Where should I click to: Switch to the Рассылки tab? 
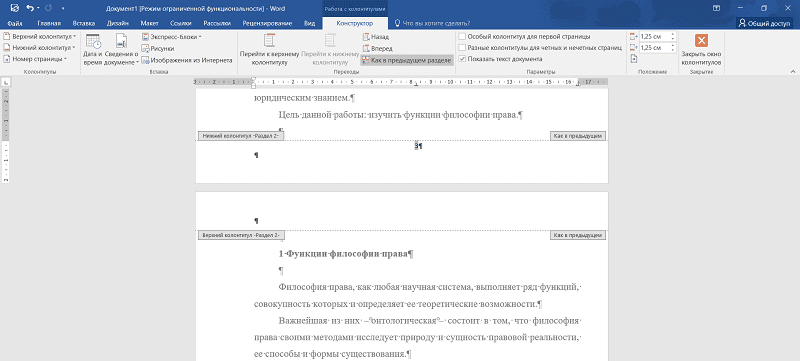coord(217,23)
